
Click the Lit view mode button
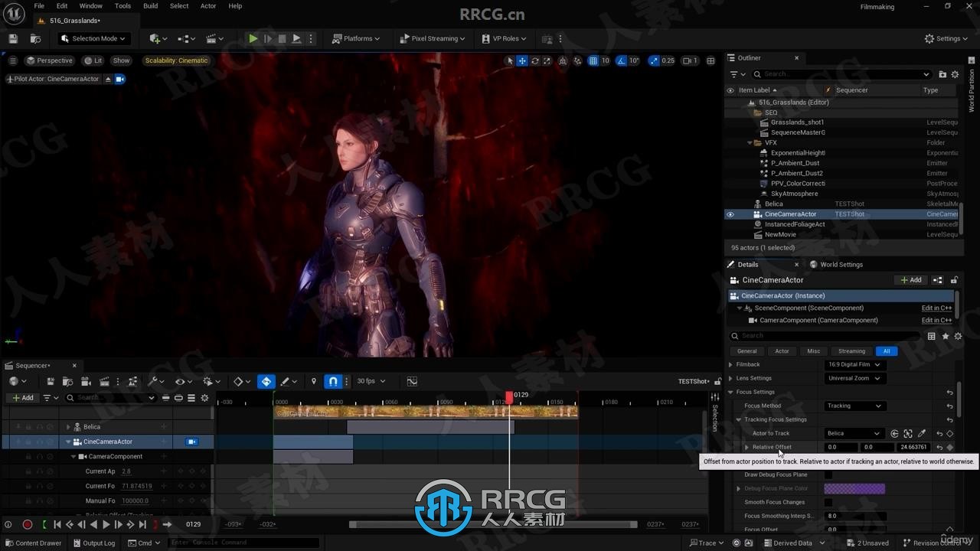coord(93,60)
